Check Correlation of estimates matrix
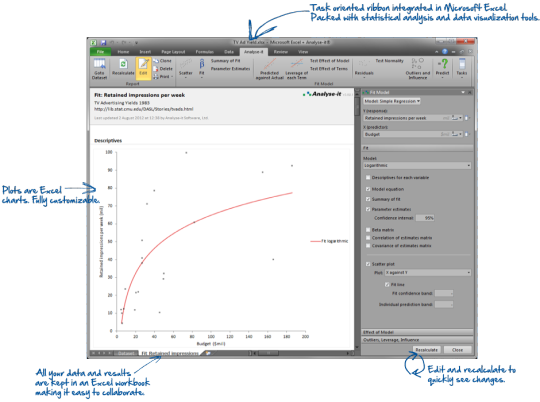 (368, 238)
